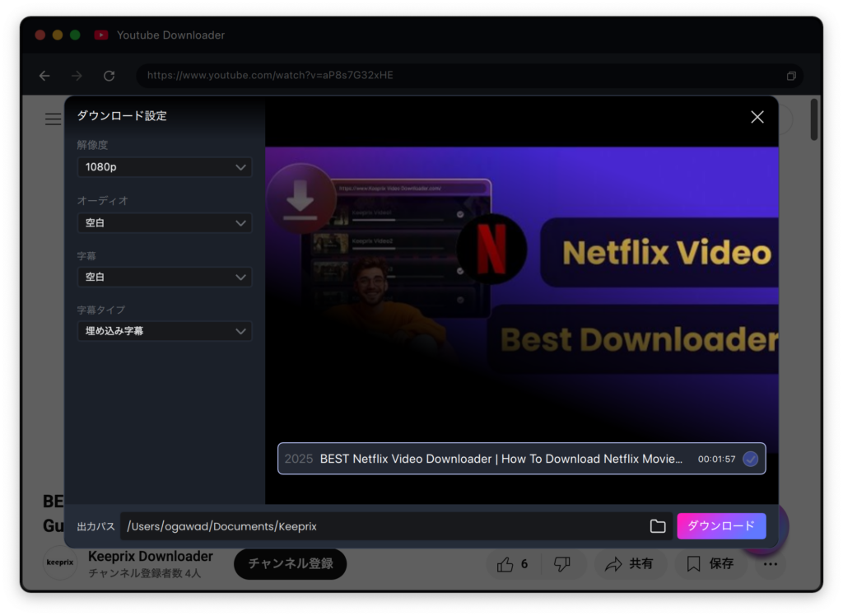The width and height of the screenshot is (843, 616).
Task: Open the 埋め込み字幕 subtitle type dropdown
Action: point(165,331)
